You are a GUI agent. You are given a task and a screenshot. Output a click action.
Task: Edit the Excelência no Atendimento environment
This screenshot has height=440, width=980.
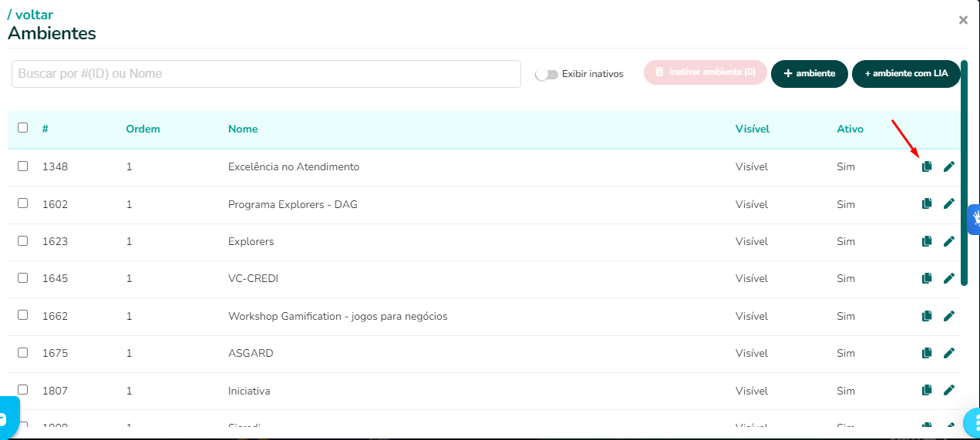pos(949,166)
